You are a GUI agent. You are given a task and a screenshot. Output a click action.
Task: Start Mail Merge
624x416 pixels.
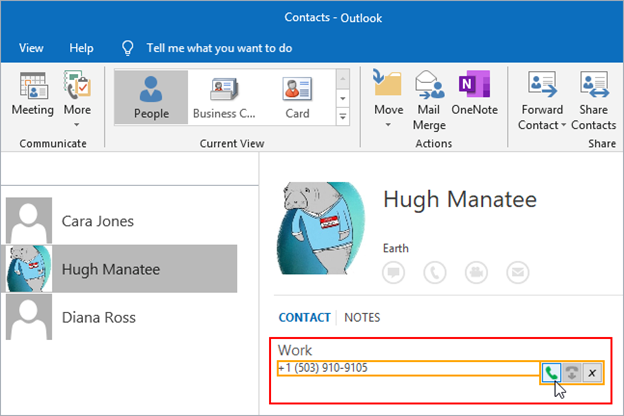point(429,100)
